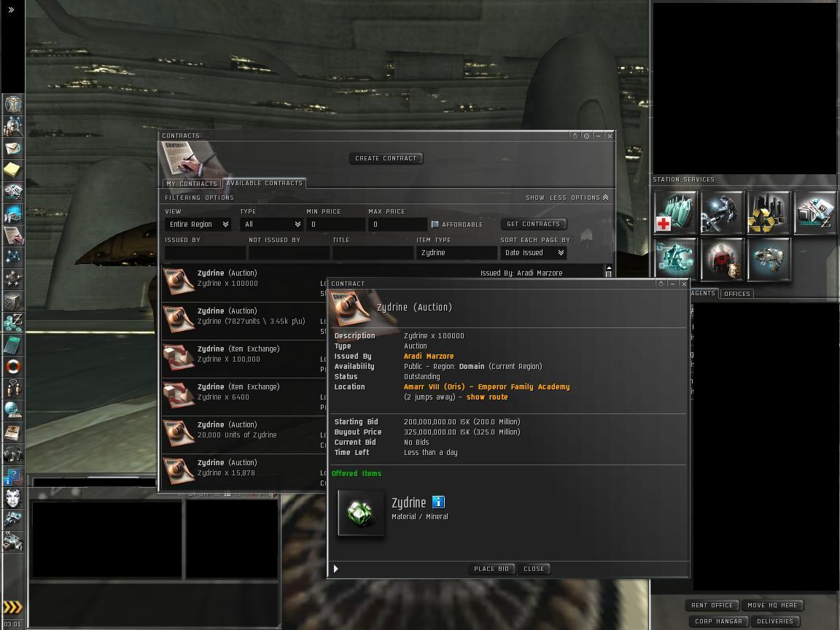
Task: Open the items hangar sidebar icon
Action: click(13, 542)
